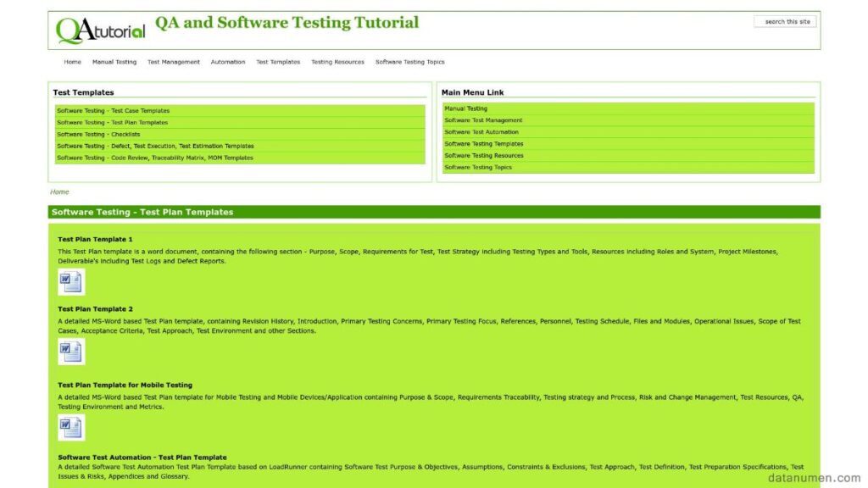
Task: Open the Home menu item
Action: point(72,61)
